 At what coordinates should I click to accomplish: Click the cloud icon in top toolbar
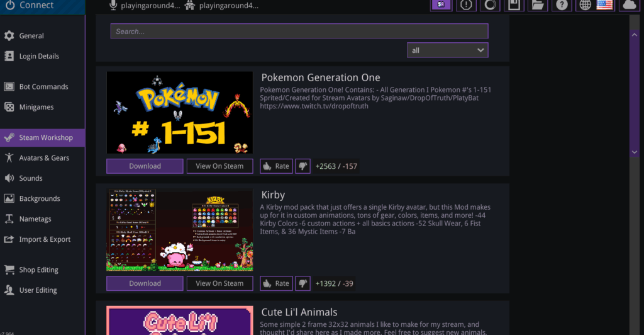coord(630,5)
